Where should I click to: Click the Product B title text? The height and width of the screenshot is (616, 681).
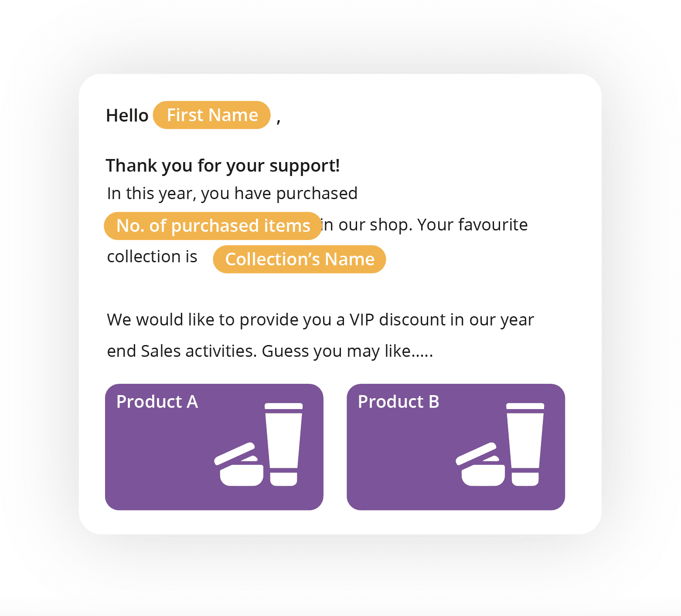point(398,402)
